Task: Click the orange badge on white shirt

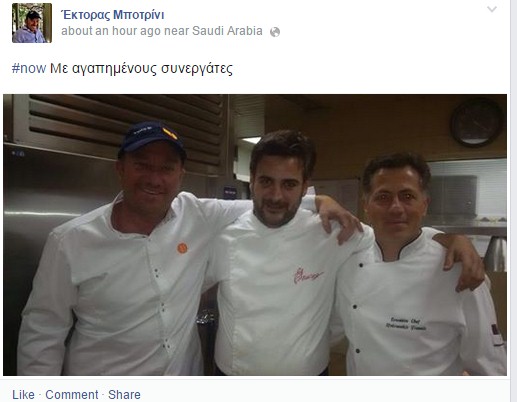Action: [x=182, y=248]
